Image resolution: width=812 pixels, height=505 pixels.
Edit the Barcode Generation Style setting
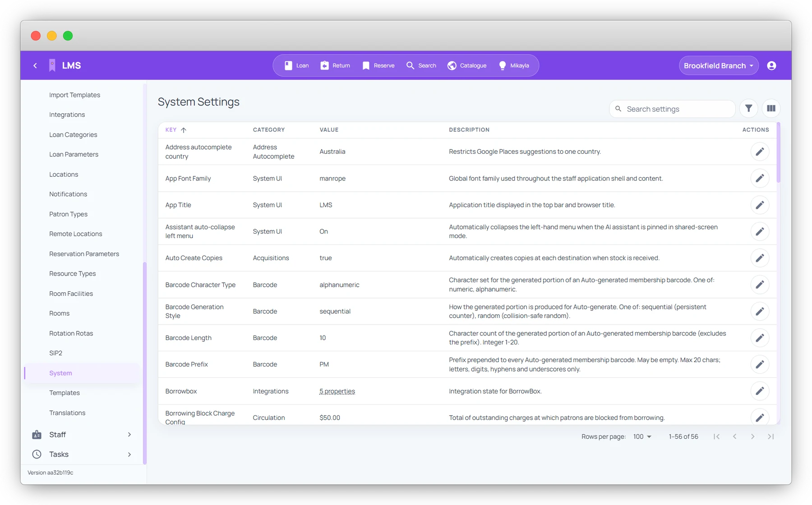[x=760, y=311]
